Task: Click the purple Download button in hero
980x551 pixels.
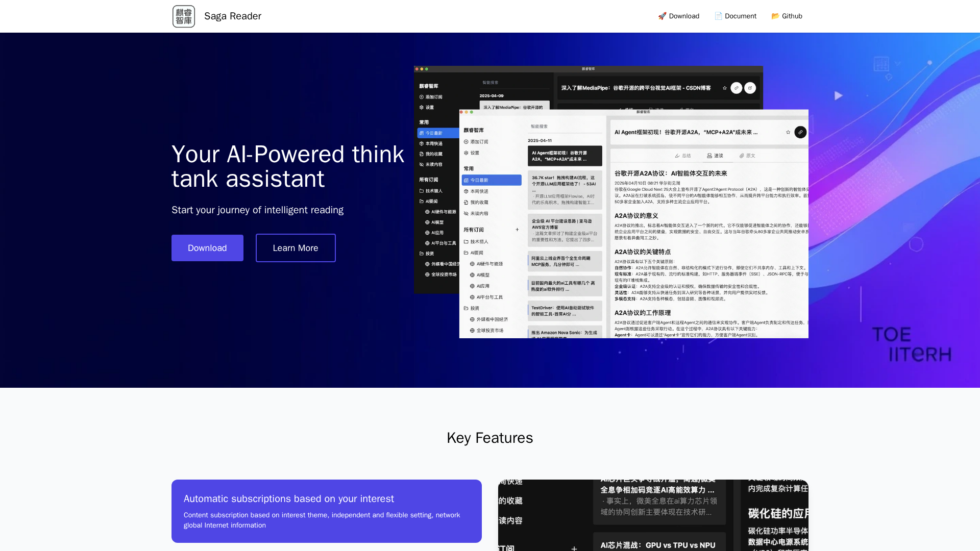Action: pyautogui.click(x=207, y=248)
